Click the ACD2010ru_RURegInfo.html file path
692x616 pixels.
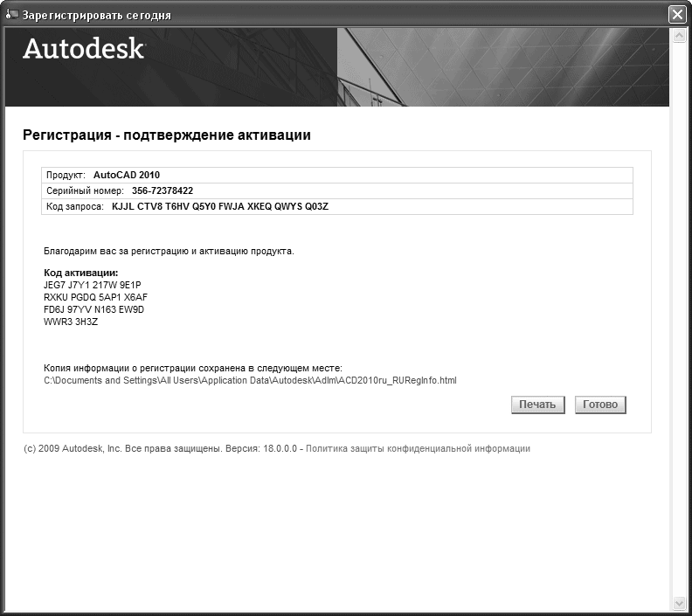[x=250, y=380]
